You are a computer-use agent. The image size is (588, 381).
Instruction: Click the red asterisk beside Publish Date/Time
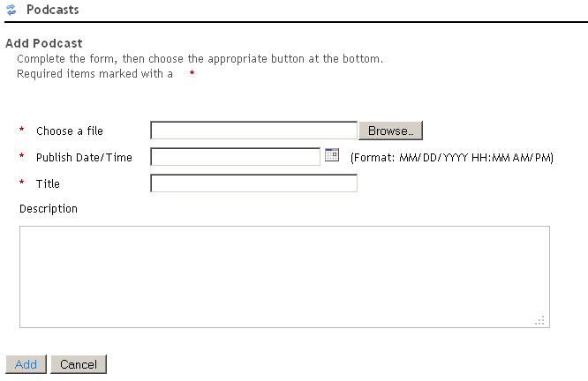click(22, 158)
